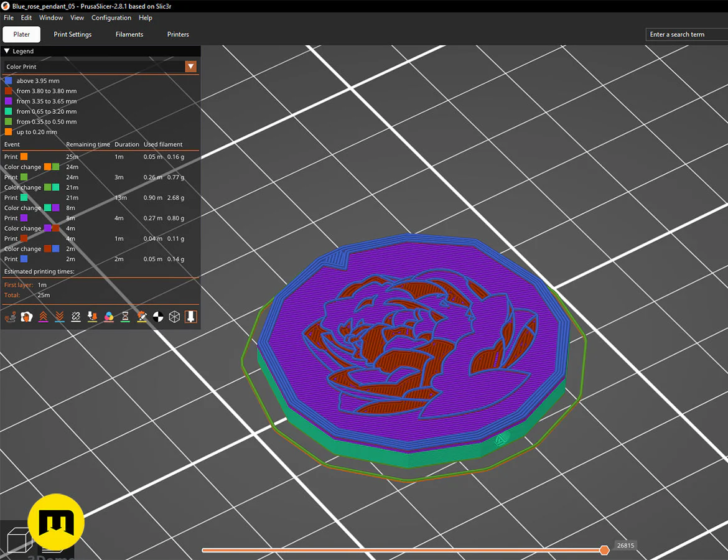
Task: Open the Configuration menu
Action: tap(111, 18)
